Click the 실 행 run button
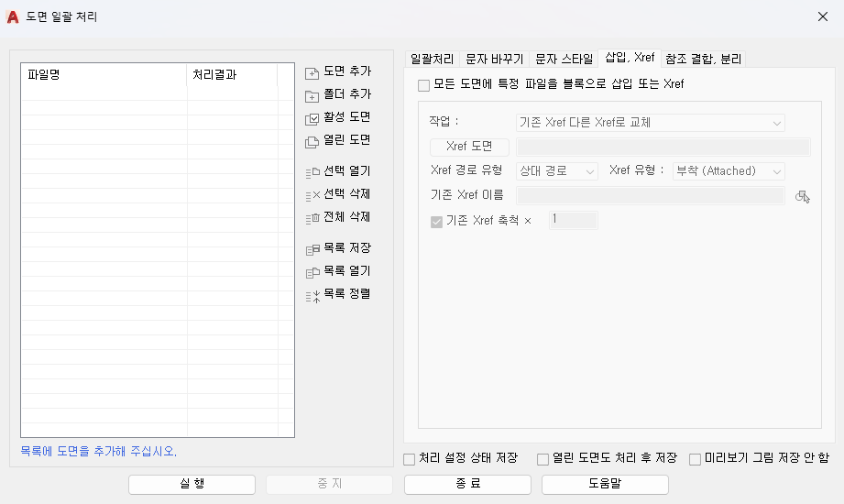The height and width of the screenshot is (504, 844). coord(192,484)
